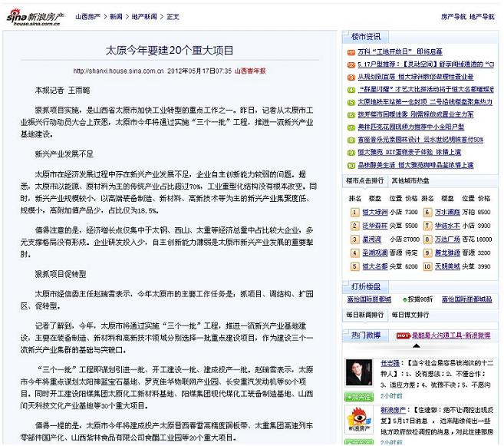Go to 新闻 in the breadcrumb

point(116,17)
